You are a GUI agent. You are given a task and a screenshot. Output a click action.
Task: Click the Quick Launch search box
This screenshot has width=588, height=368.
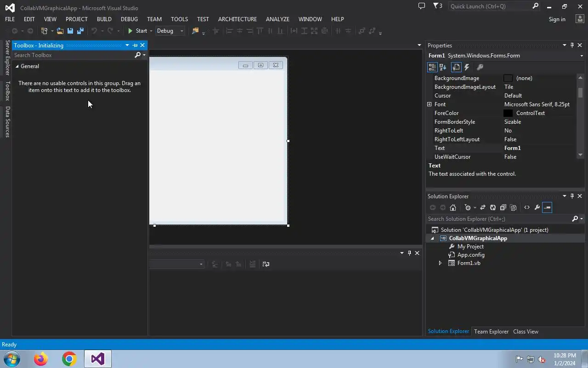[x=490, y=6]
